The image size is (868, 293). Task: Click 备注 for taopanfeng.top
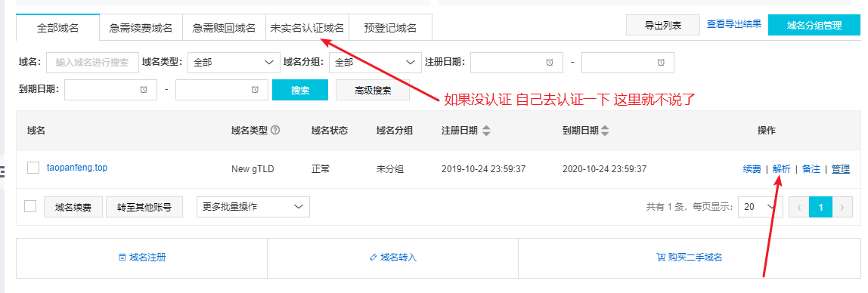(811, 169)
